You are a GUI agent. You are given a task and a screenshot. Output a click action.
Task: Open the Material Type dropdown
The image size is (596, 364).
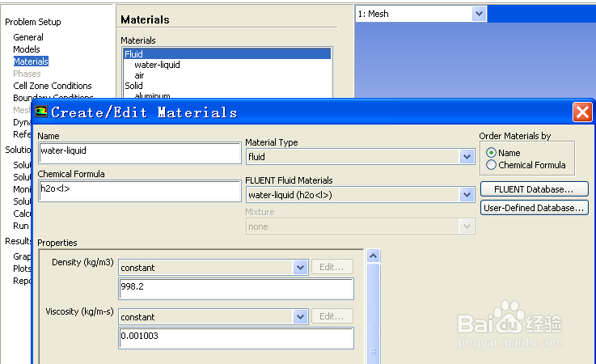click(x=466, y=157)
